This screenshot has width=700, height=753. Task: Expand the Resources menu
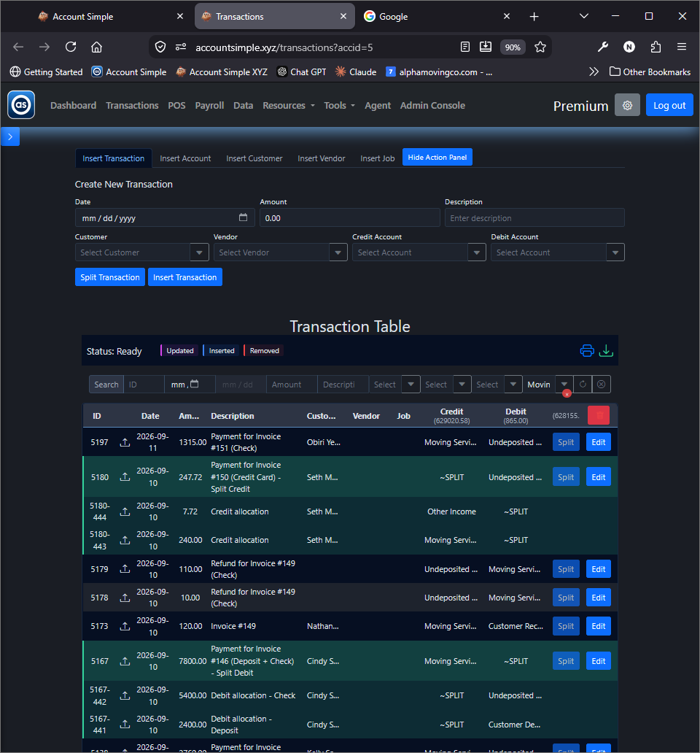click(288, 106)
